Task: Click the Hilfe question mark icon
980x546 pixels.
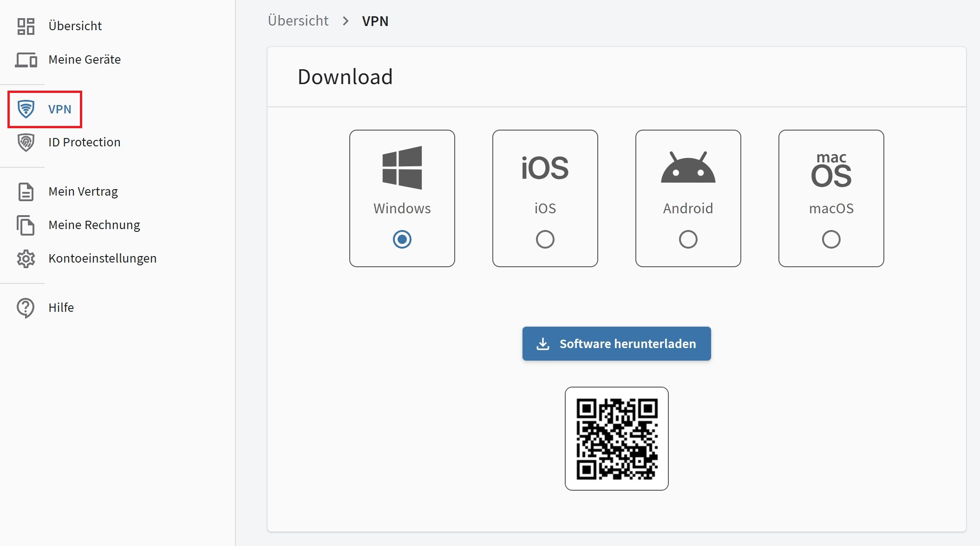Action: (x=26, y=308)
